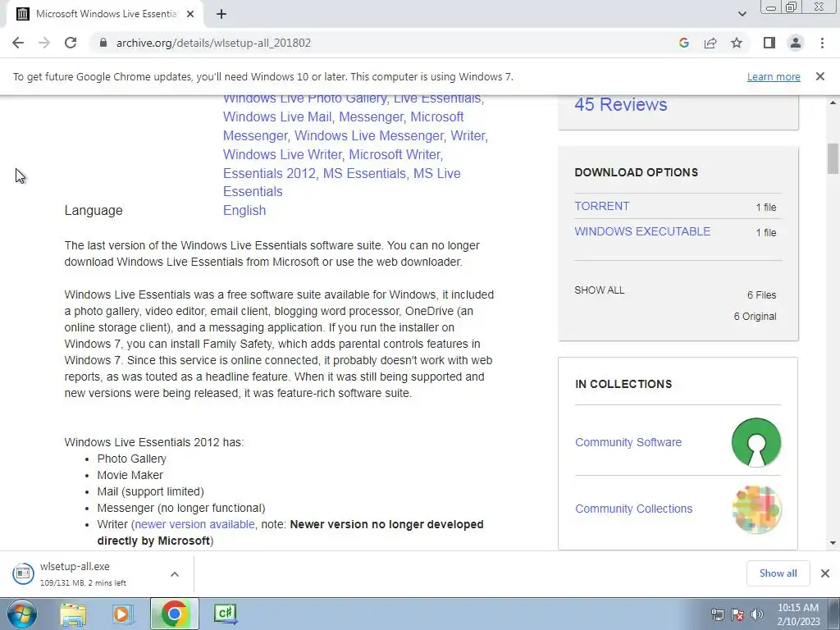
Task: Open Windows Explorer from the taskbar
Action: click(x=73, y=614)
